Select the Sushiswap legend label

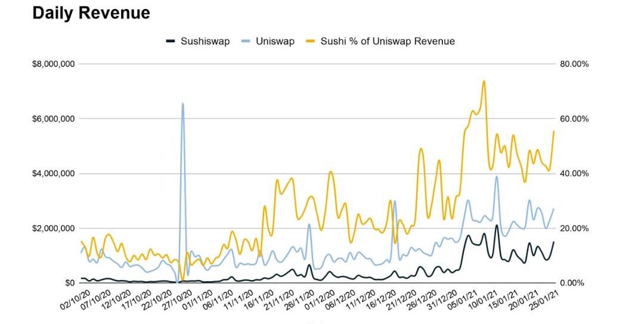pyautogui.click(x=205, y=41)
